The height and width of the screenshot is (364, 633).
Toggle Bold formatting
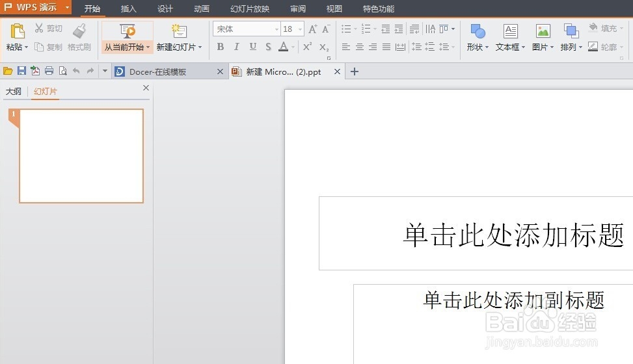point(221,47)
